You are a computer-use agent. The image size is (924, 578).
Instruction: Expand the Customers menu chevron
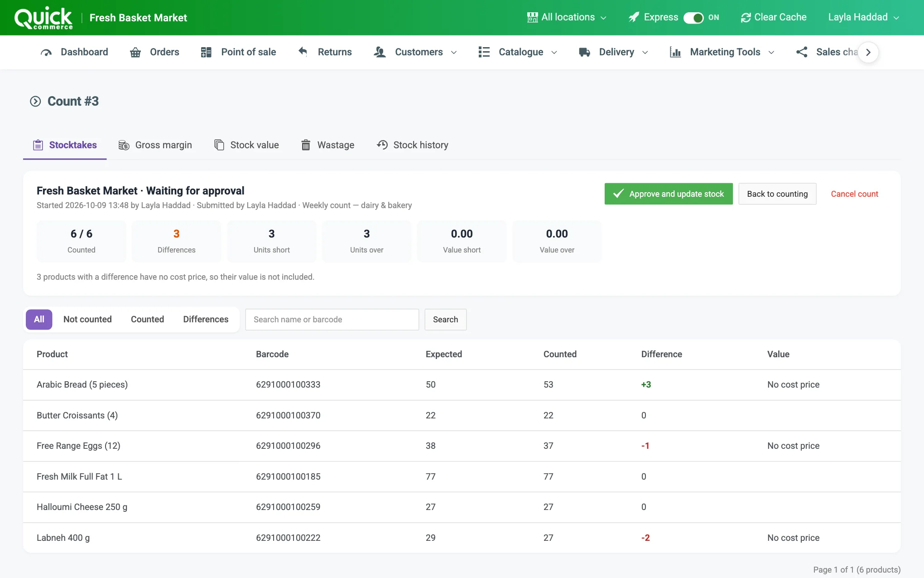pyautogui.click(x=454, y=53)
